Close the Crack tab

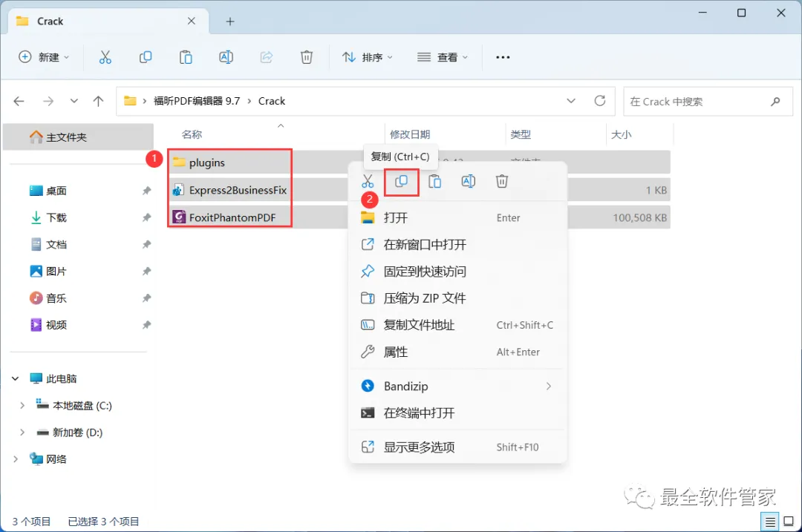(x=192, y=21)
